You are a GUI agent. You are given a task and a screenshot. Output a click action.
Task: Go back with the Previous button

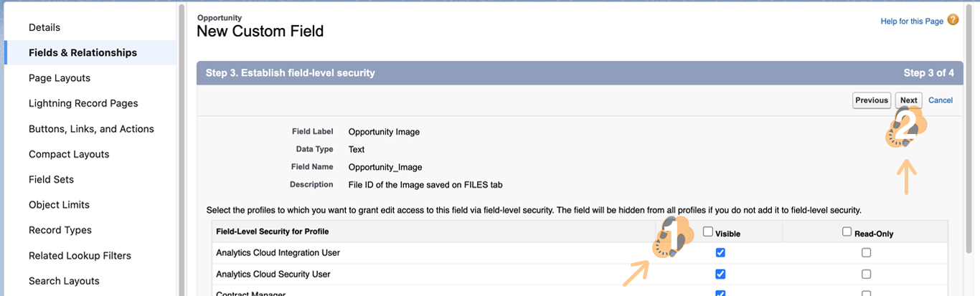coord(872,100)
